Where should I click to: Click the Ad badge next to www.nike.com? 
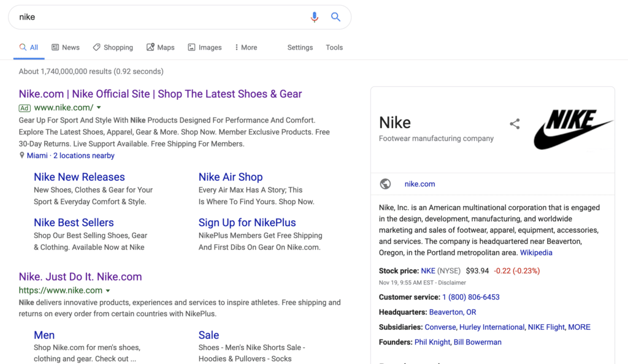pos(25,108)
